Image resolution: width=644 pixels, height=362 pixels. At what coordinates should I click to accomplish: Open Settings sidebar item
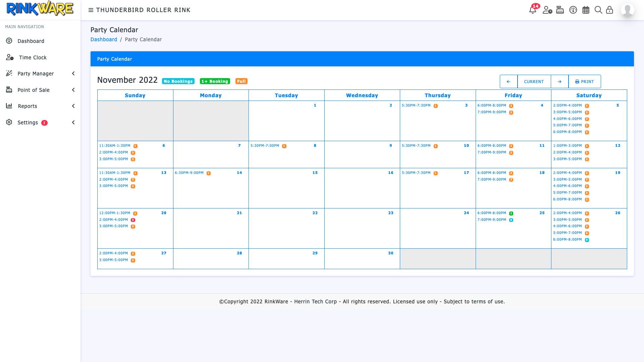pos(28,122)
